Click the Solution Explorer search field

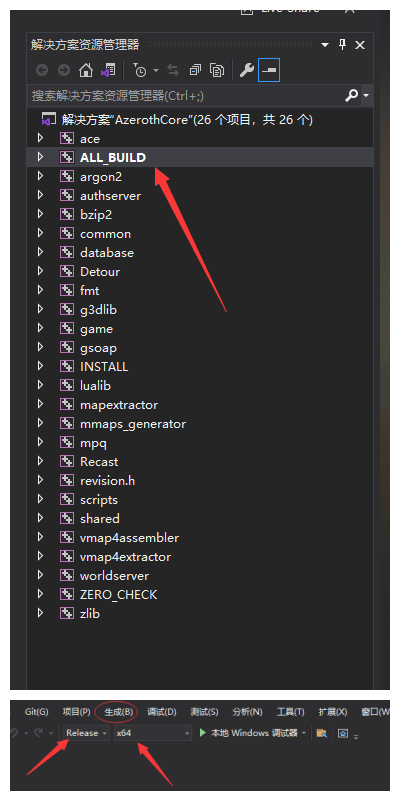tap(186, 96)
